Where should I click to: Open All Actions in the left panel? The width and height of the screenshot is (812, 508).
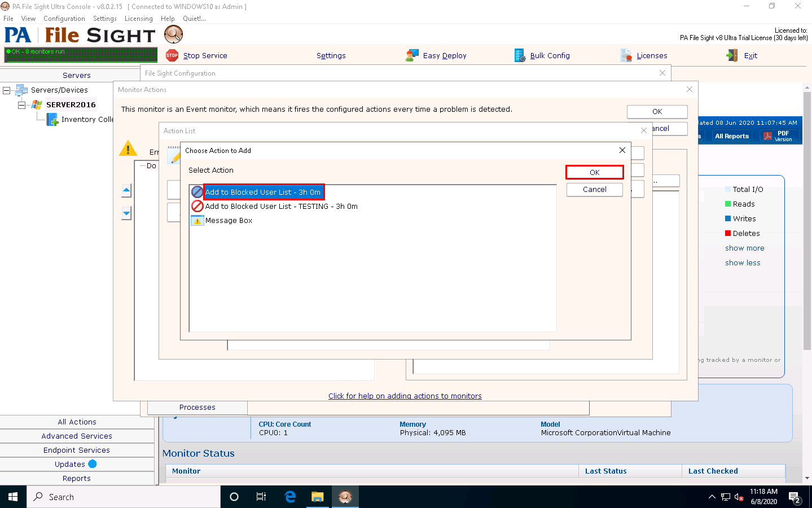coord(77,422)
